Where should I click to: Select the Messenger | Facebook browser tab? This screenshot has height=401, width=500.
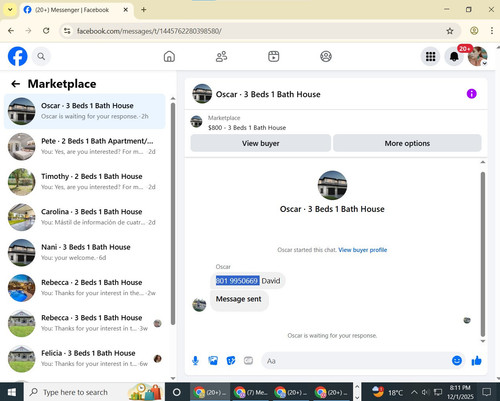click(x=76, y=10)
